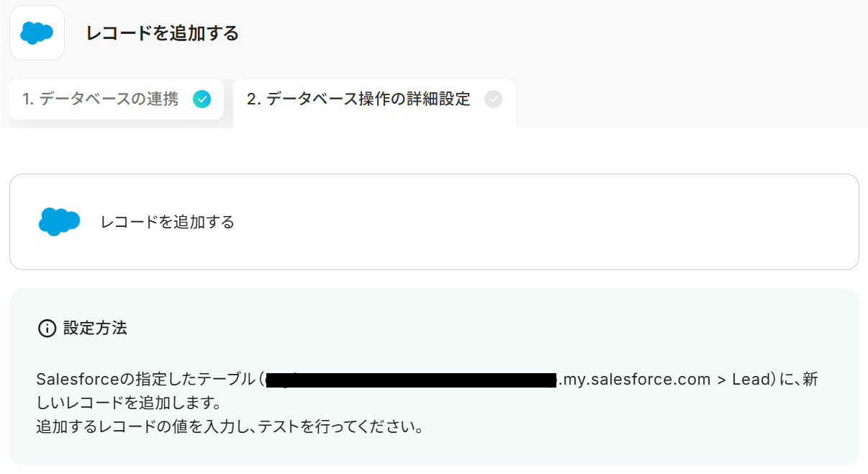Switch to 2. データベース操作の詳細設定 tab
Image resolution: width=868 pixels, height=474 pixels.
click(x=358, y=99)
